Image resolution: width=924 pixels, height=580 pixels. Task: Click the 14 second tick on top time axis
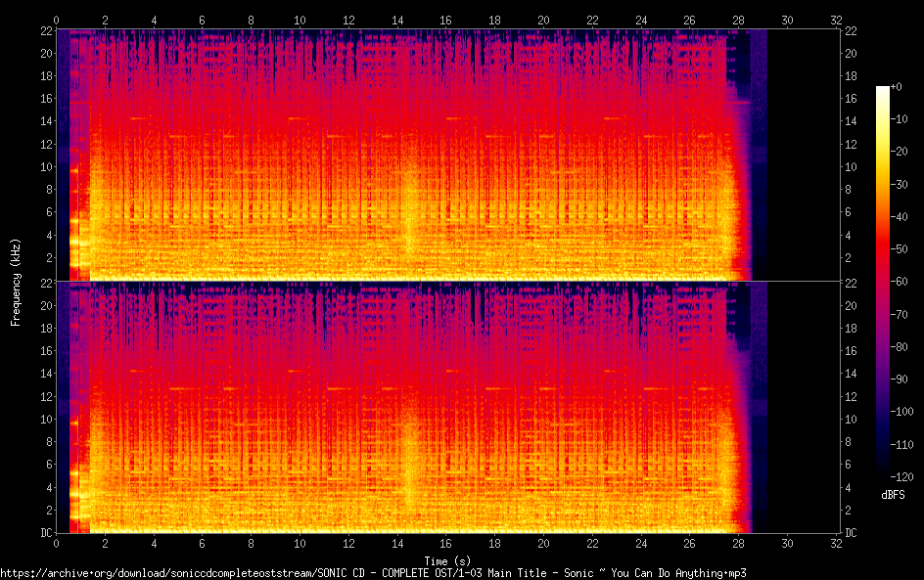tap(397, 20)
